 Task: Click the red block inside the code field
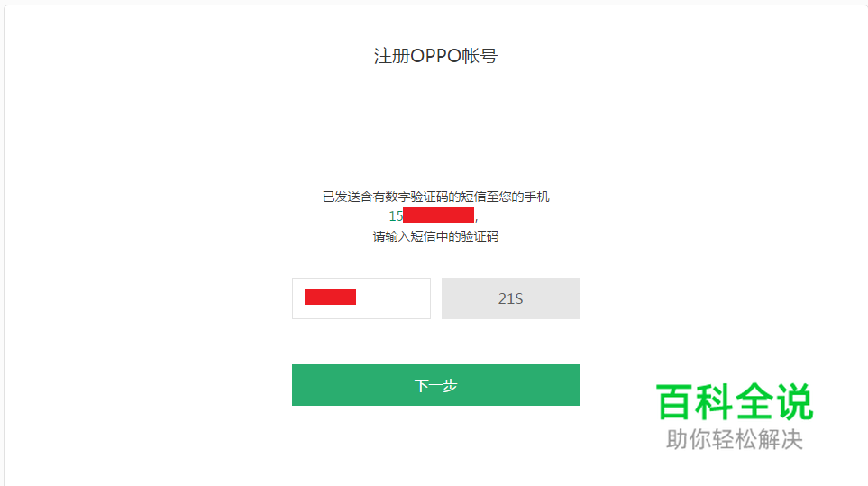click(330, 297)
